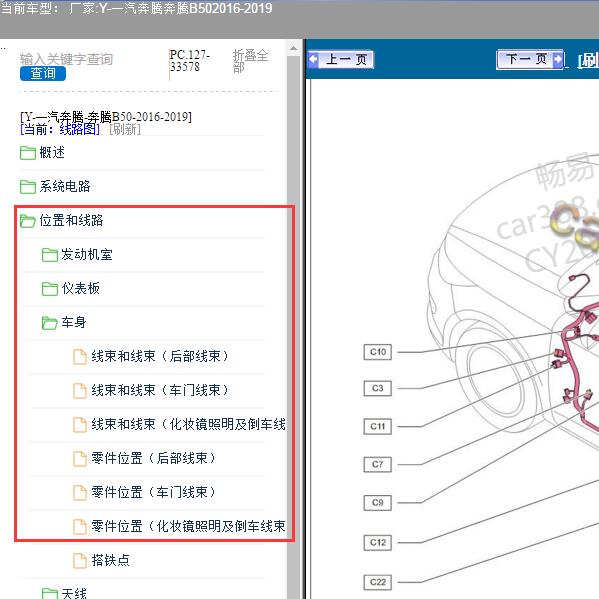Open the 搭铁点 page
Viewport: 599px width, 599px height.
111,560
